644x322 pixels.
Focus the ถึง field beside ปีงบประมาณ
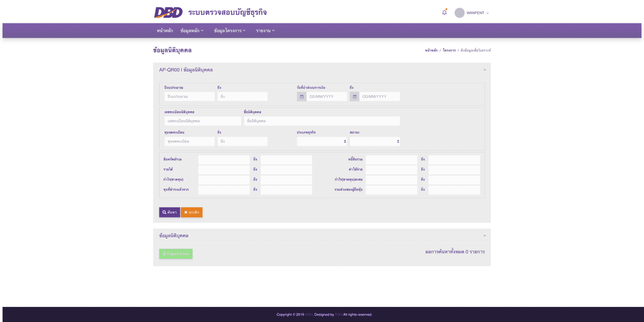click(x=243, y=97)
